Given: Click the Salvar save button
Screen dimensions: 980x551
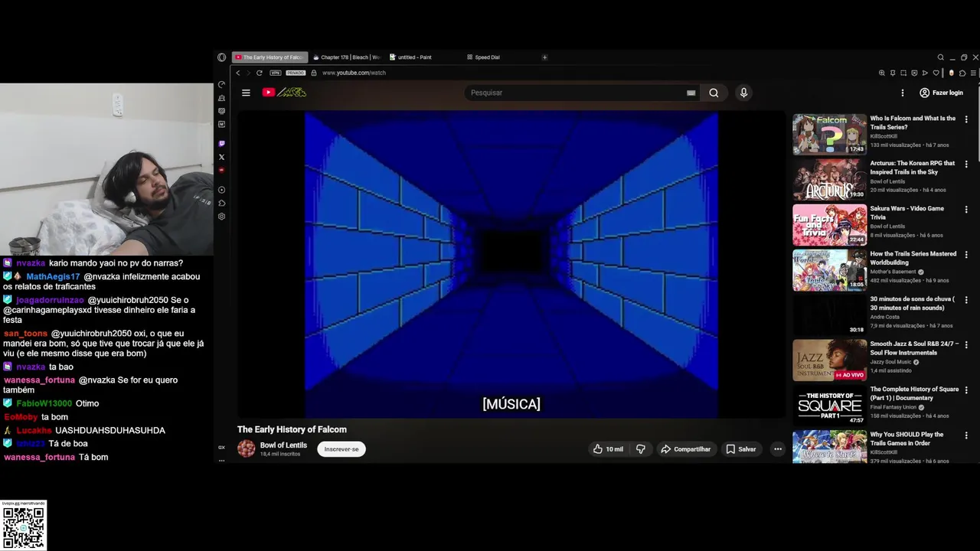Looking at the screenshot, I should coord(741,449).
